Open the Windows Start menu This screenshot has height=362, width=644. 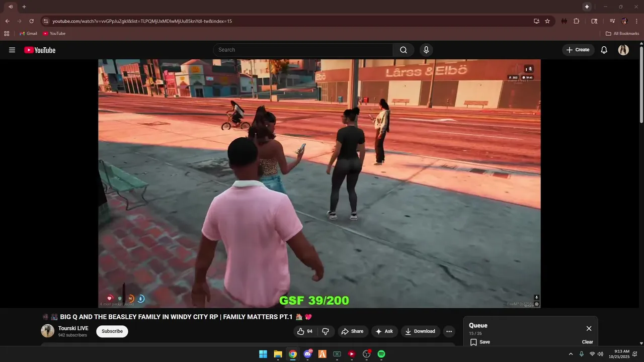pos(263,354)
